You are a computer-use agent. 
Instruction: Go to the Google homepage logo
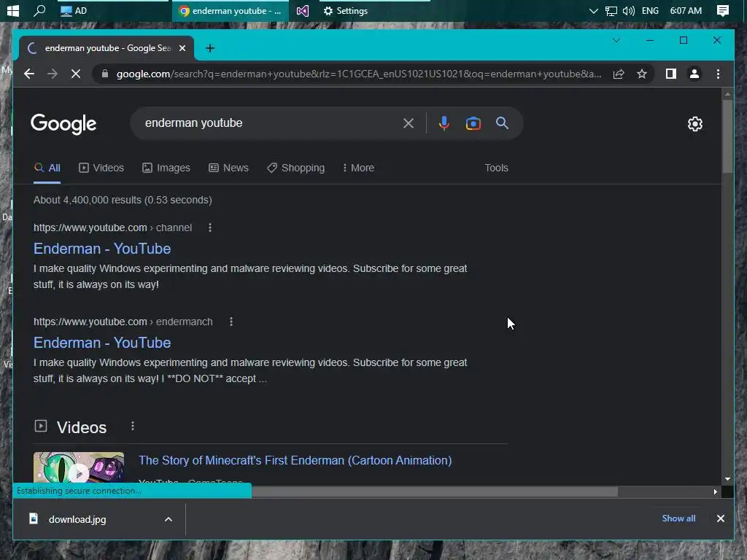[63, 124]
